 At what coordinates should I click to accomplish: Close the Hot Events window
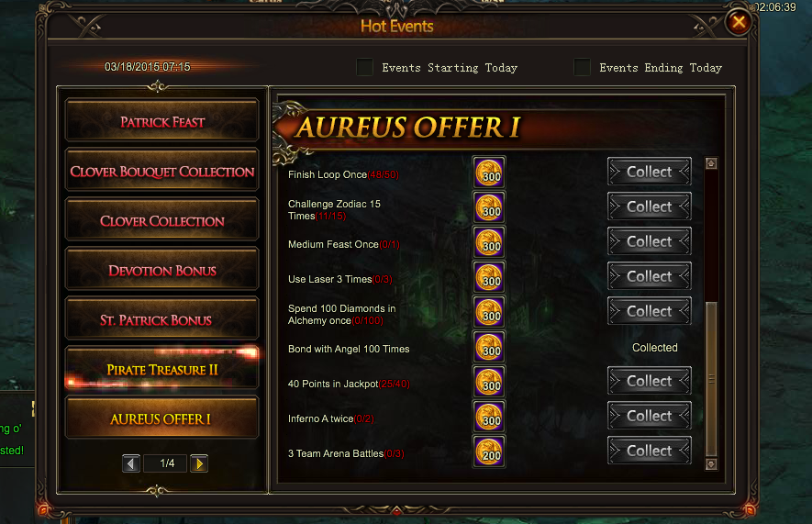[738, 22]
